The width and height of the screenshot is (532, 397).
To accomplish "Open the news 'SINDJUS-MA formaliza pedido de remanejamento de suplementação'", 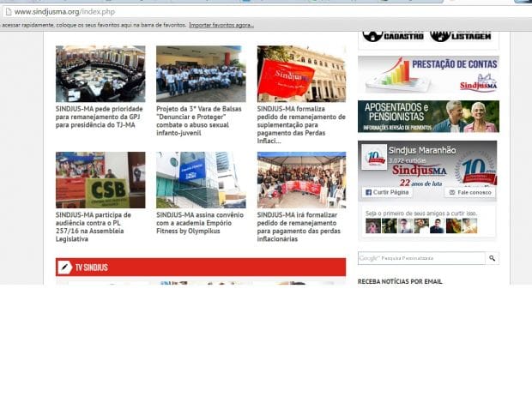I will (301, 125).
